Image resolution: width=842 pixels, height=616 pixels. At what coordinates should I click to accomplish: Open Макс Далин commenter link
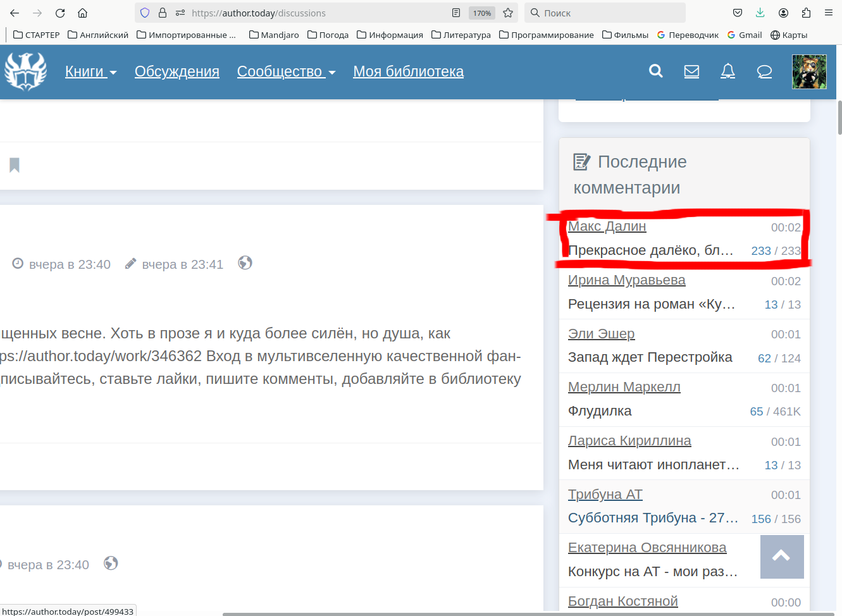click(607, 226)
